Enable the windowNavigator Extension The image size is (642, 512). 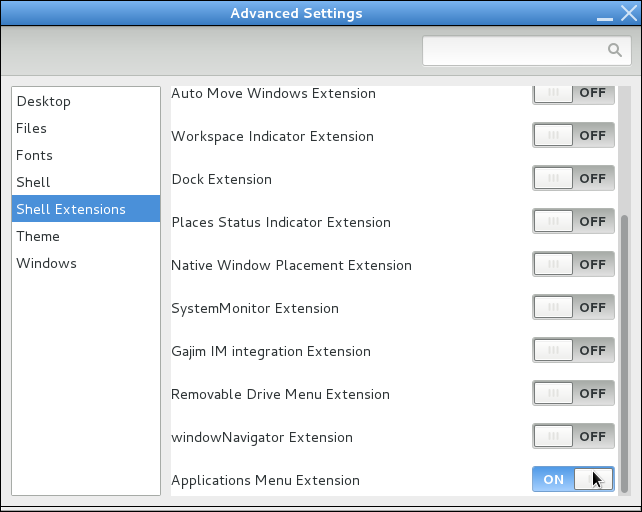point(573,436)
